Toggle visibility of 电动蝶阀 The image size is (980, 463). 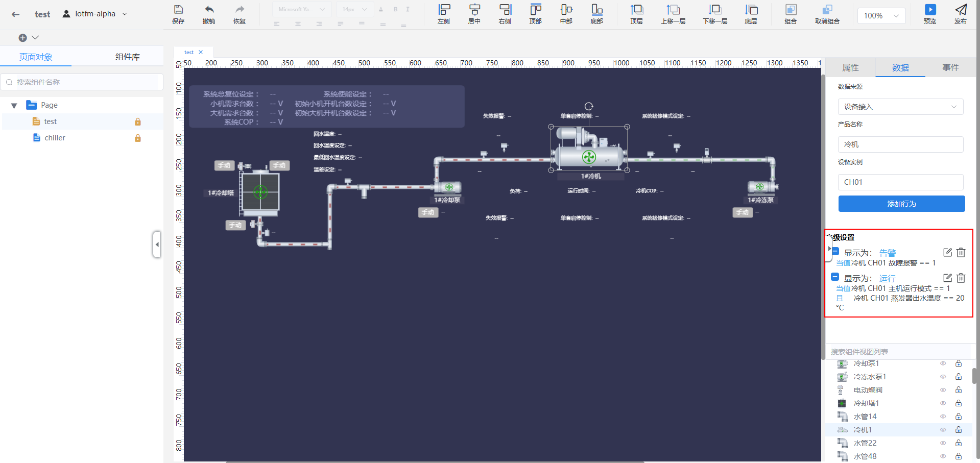coord(943,390)
